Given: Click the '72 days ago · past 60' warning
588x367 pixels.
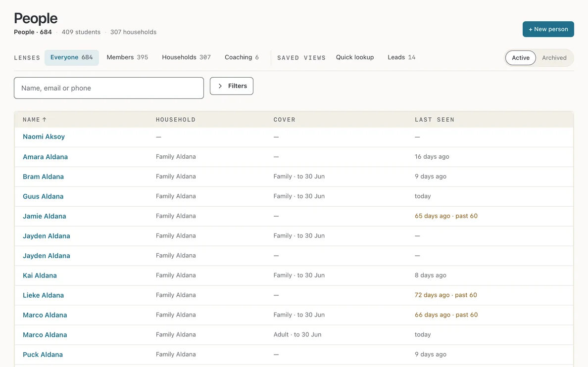Looking at the screenshot, I should tap(446, 295).
